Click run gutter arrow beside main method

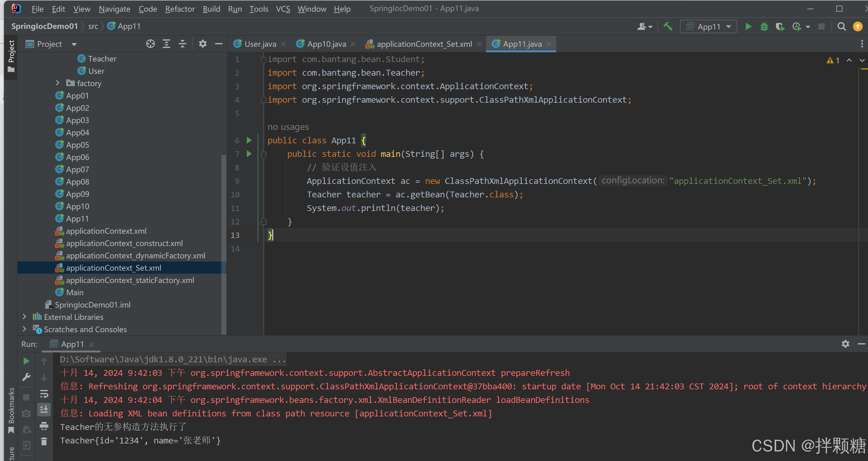[249, 154]
